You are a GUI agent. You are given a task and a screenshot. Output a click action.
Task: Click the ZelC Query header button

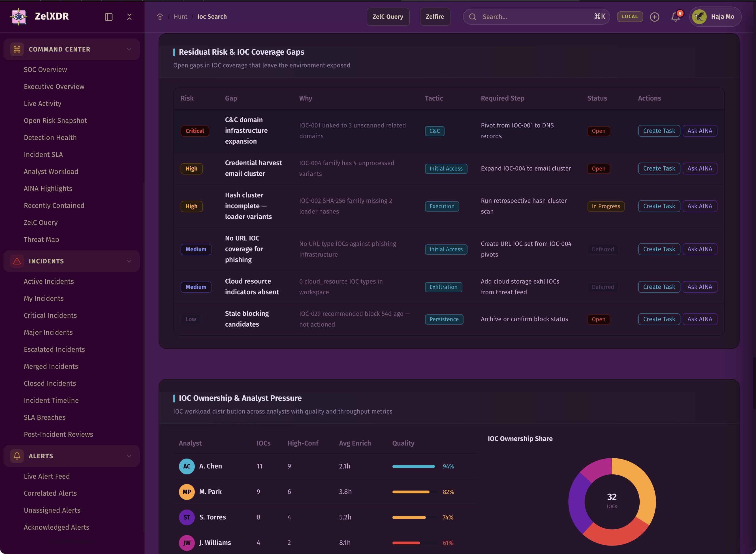click(x=388, y=17)
